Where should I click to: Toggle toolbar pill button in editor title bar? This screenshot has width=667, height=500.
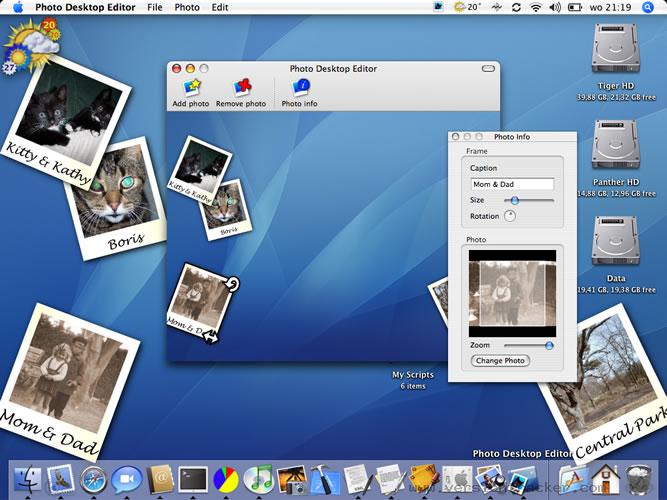tap(488, 69)
